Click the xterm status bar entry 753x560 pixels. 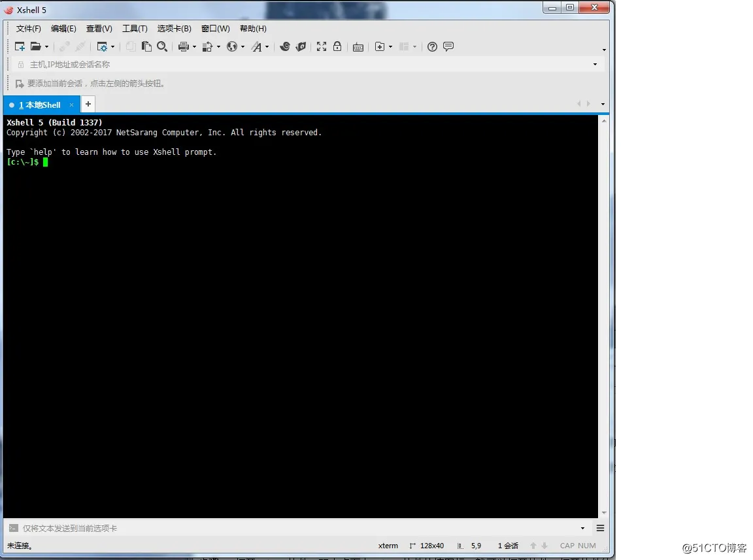coord(388,546)
